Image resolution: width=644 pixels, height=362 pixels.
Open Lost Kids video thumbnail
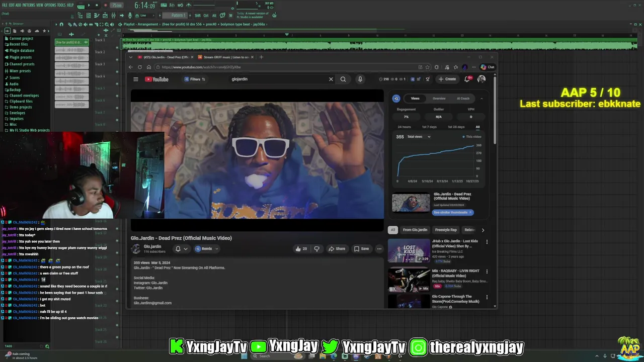[x=409, y=251]
